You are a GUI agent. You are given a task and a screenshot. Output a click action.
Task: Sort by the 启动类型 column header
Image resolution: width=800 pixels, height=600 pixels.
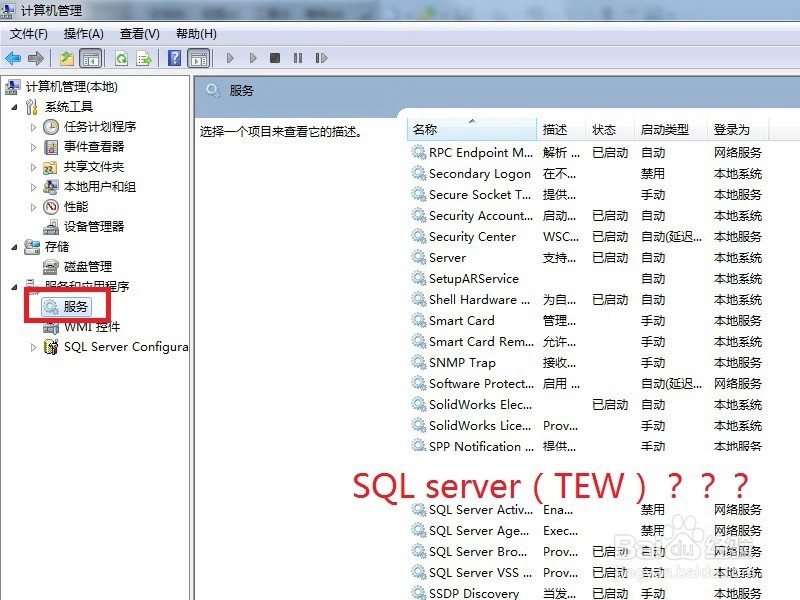[671, 130]
